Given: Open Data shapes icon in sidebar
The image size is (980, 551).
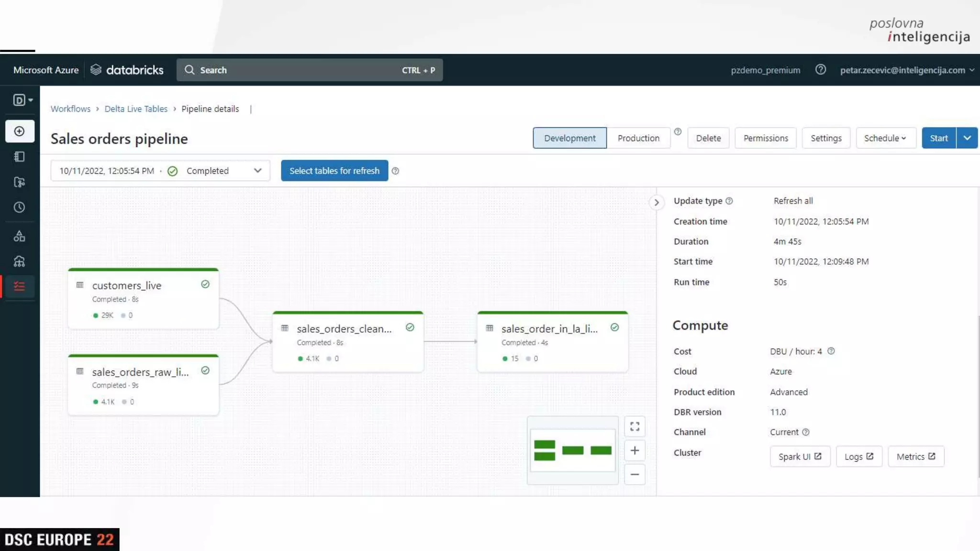Looking at the screenshot, I should [x=20, y=236].
